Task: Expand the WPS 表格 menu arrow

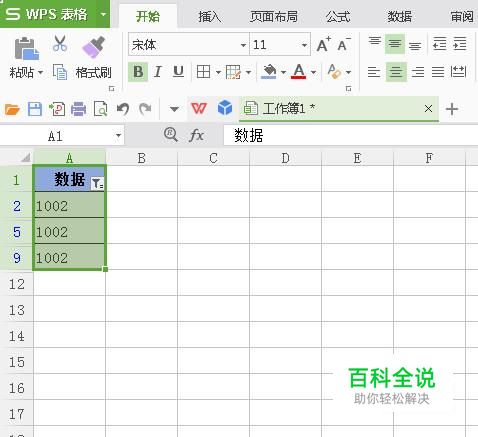Action: pyautogui.click(x=103, y=14)
